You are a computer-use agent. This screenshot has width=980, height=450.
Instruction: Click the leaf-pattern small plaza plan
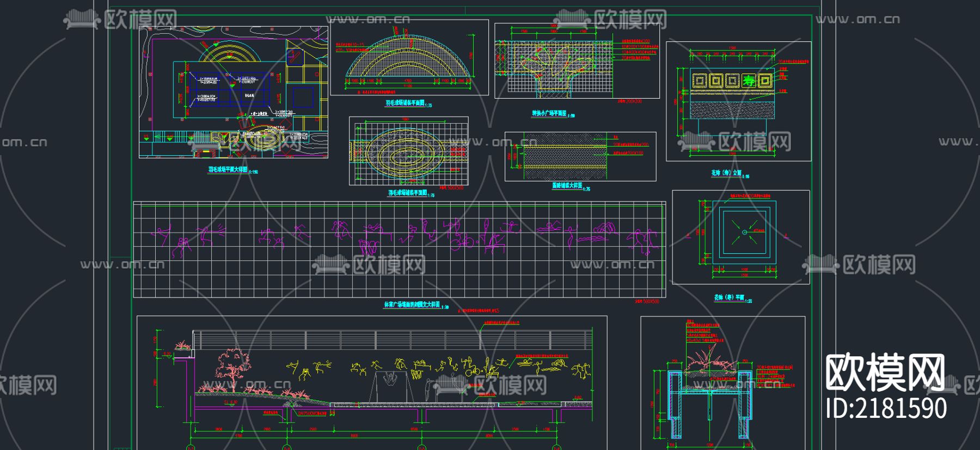pos(577,61)
